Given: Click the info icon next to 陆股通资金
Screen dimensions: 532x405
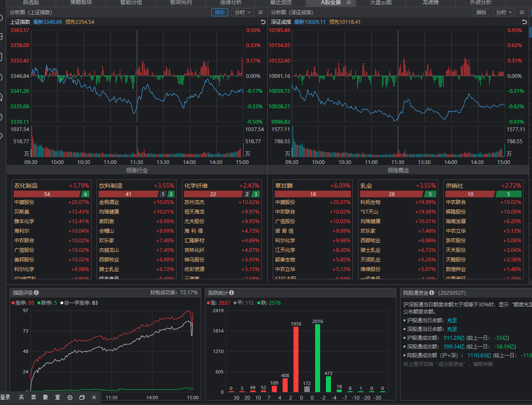Looking at the screenshot, I should (432, 293).
